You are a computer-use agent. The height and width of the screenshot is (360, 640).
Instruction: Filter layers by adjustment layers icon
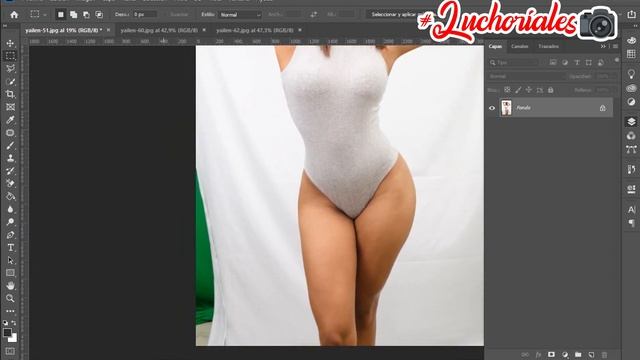[565, 62]
